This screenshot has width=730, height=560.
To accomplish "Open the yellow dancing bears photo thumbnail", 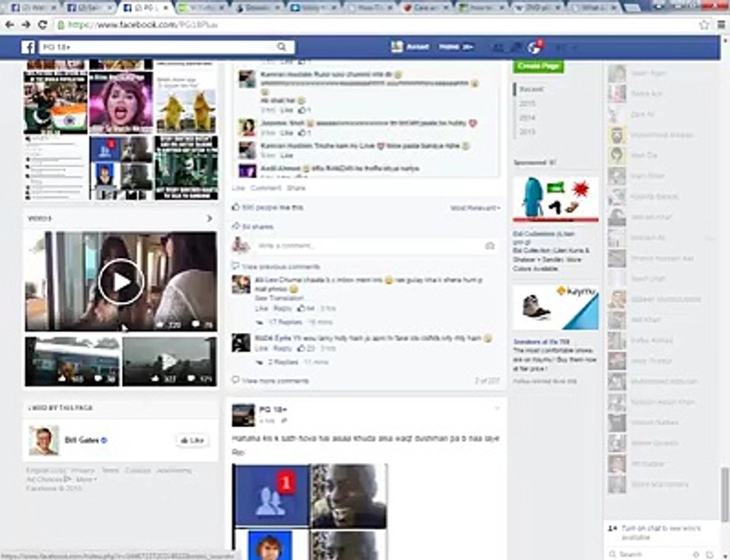I will pos(187,103).
